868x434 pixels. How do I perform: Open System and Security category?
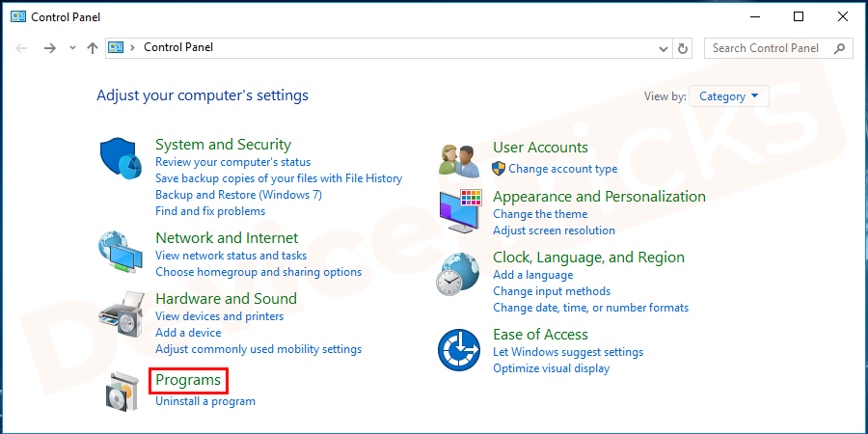[223, 145]
